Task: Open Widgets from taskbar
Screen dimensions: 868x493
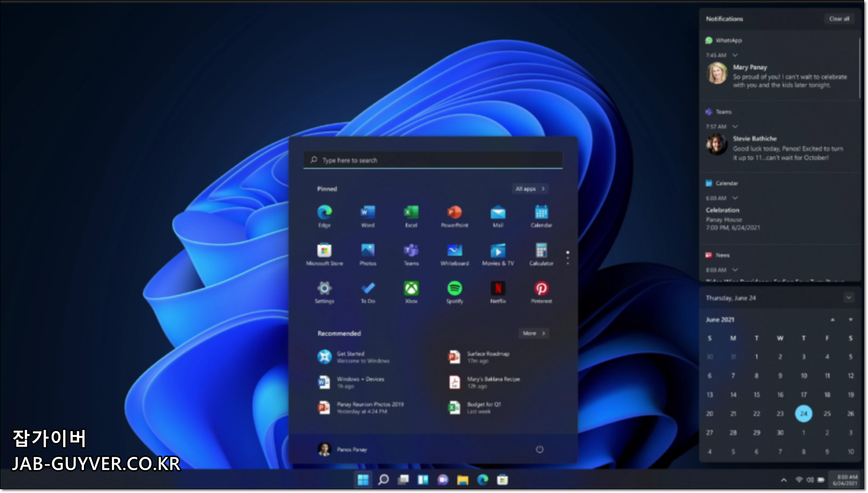Action: [423, 479]
